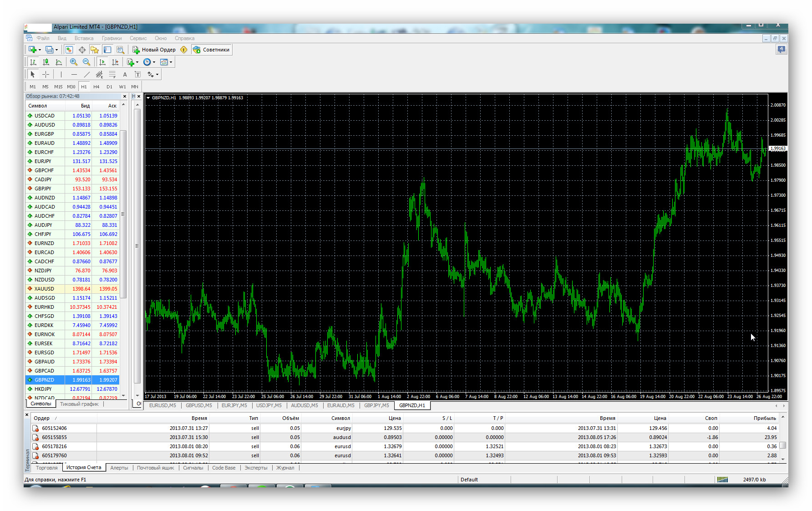Select the GBPNZD highlighted symbol row

click(x=73, y=380)
